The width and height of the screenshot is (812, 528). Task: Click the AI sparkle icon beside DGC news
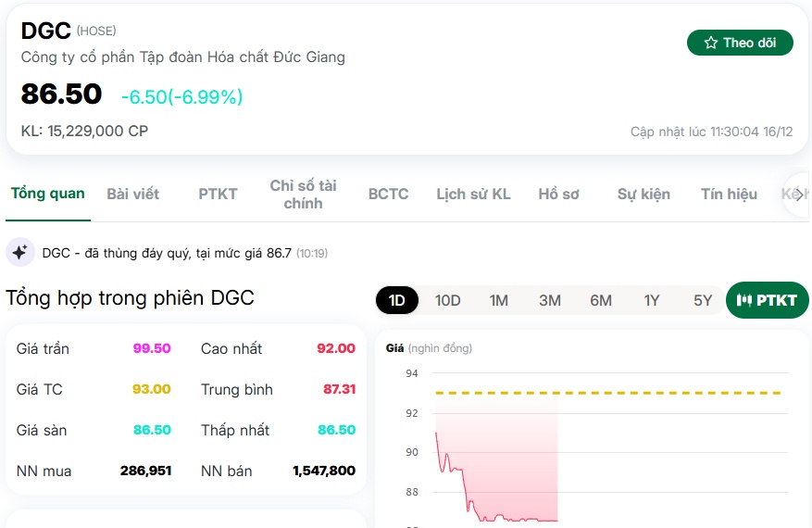point(19,252)
